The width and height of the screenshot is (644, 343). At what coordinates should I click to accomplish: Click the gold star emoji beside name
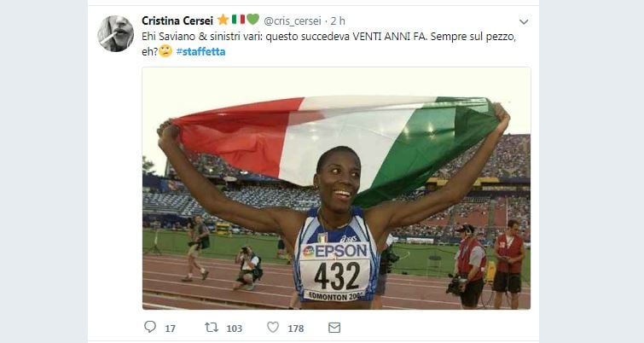click(223, 20)
